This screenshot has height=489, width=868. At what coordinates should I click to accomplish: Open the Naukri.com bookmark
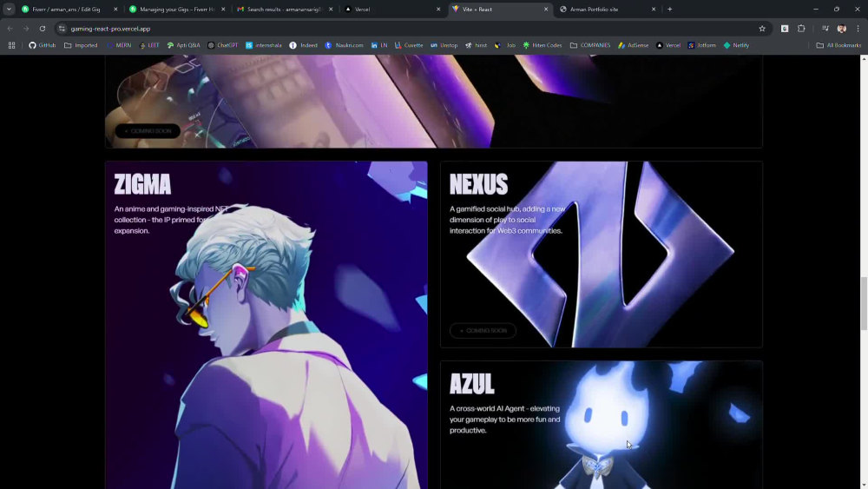pos(344,45)
